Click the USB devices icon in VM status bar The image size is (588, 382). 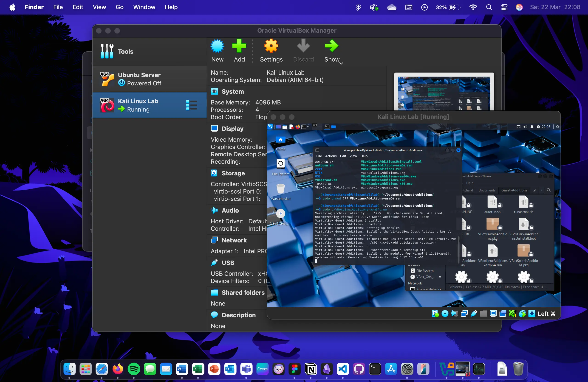pyautogui.click(x=474, y=314)
